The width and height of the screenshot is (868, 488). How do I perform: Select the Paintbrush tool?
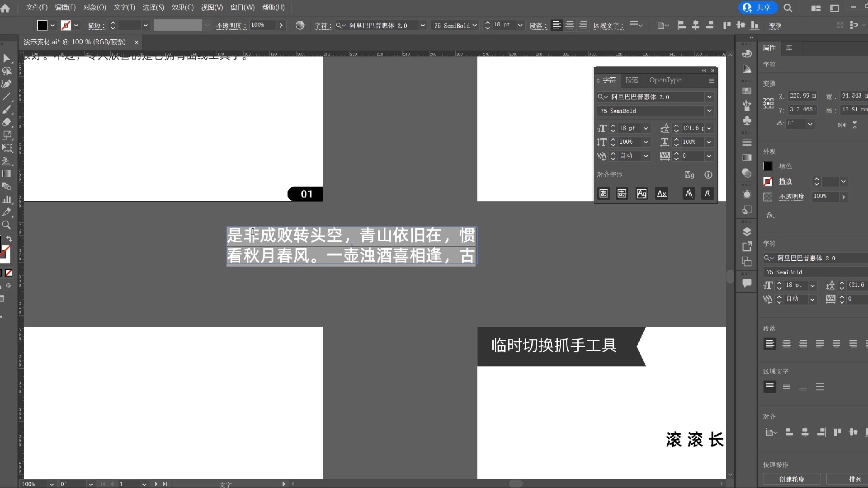coord(7,109)
